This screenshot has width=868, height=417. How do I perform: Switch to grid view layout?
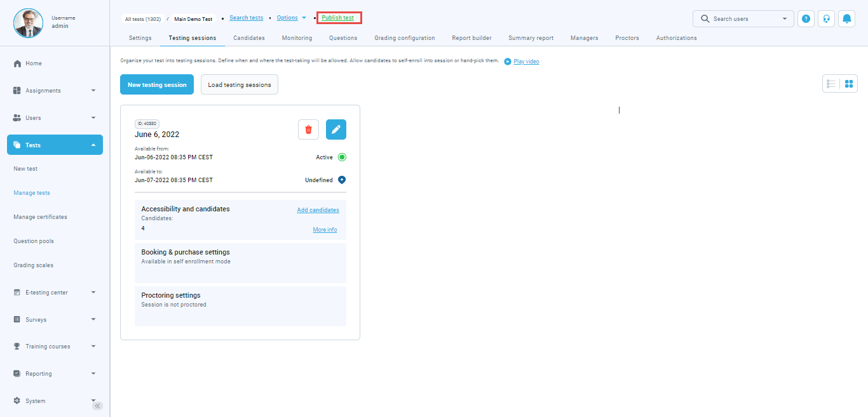click(x=849, y=84)
